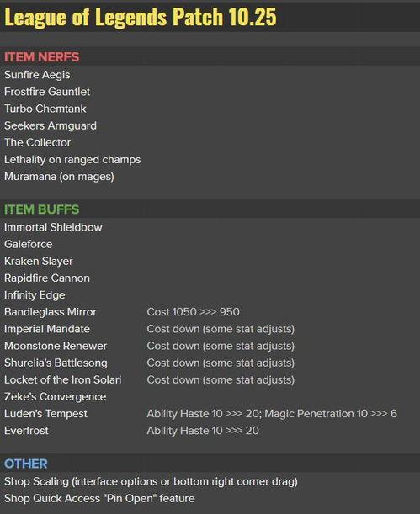Select Moonstone Renewer in the buffs list

click(x=56, y=346)
